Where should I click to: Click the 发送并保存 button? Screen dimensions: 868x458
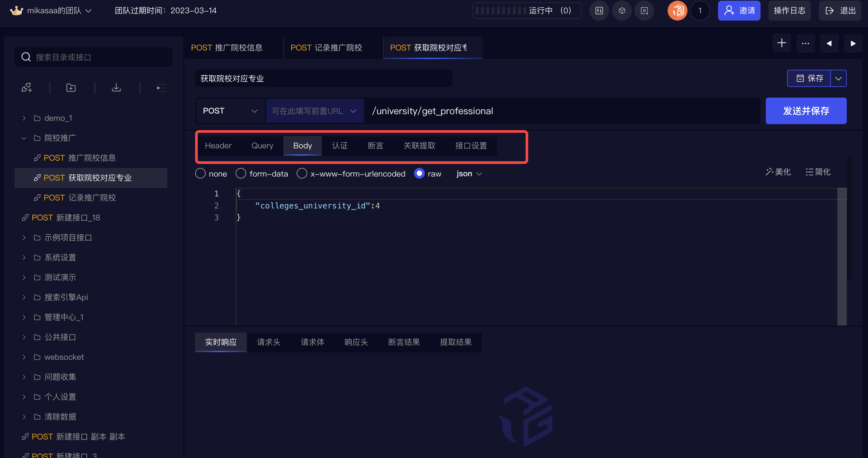pos(806,111)
